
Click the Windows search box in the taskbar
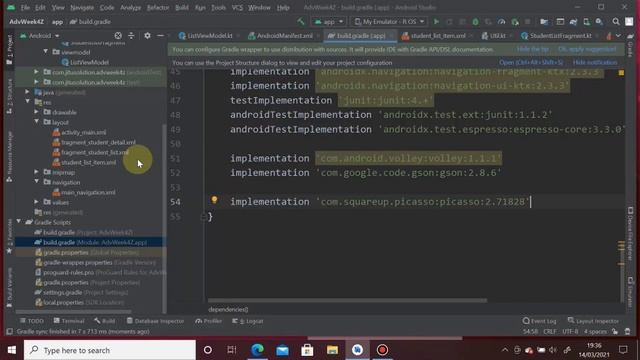[x=110, y=350]
